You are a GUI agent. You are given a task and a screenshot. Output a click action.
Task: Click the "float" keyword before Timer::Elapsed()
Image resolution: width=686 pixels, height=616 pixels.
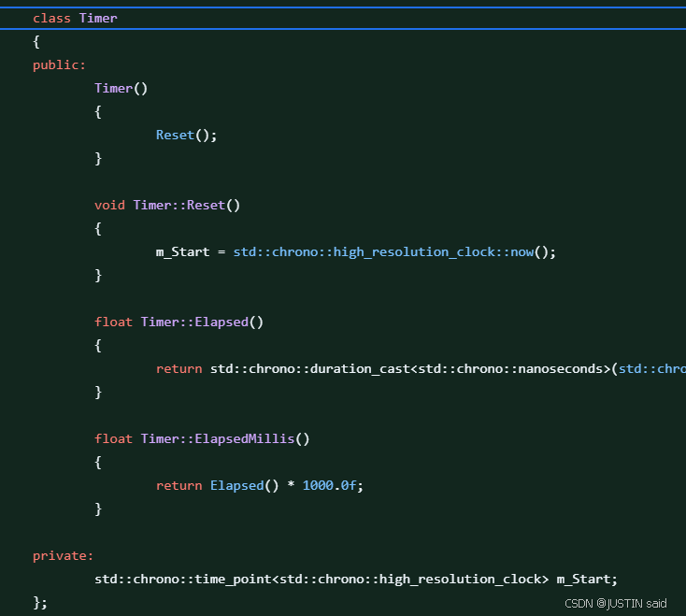pos(113,322)
